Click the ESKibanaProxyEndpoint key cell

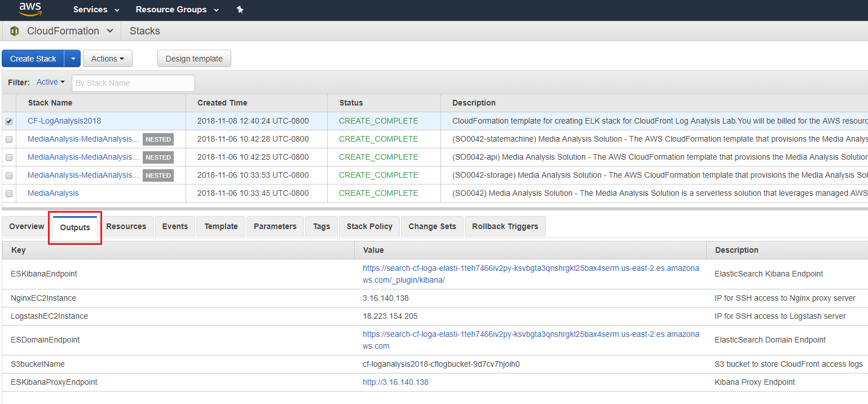54,382
